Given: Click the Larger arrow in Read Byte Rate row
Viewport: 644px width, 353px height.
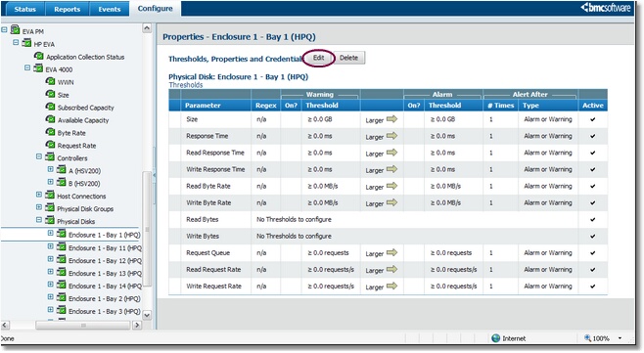Looking at the screenshot, I should [391, 186].
